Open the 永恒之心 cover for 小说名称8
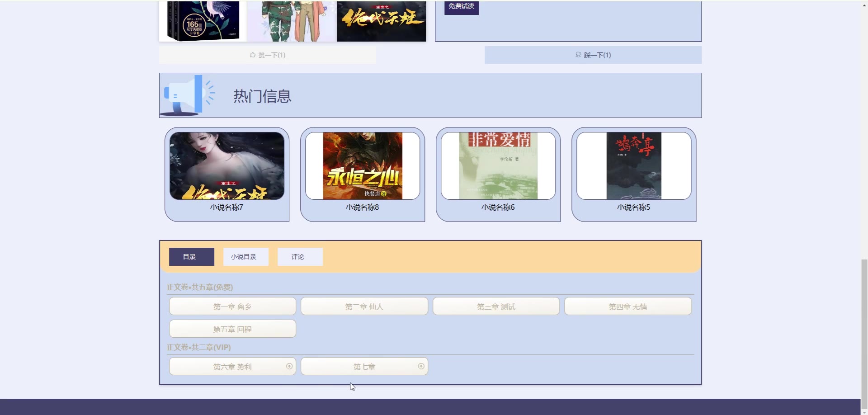The height and width of the screenshot is (415, 868). (363, 166)
